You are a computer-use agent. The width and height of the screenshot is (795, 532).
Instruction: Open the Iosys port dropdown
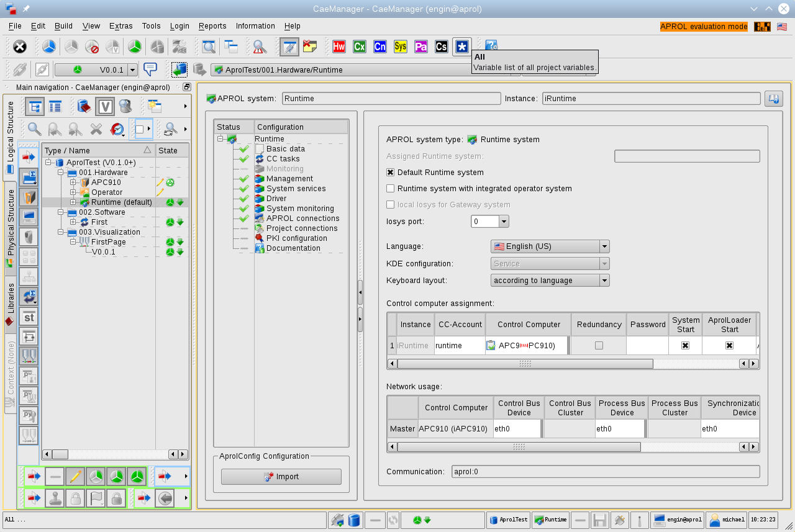(x=504, y=222)
